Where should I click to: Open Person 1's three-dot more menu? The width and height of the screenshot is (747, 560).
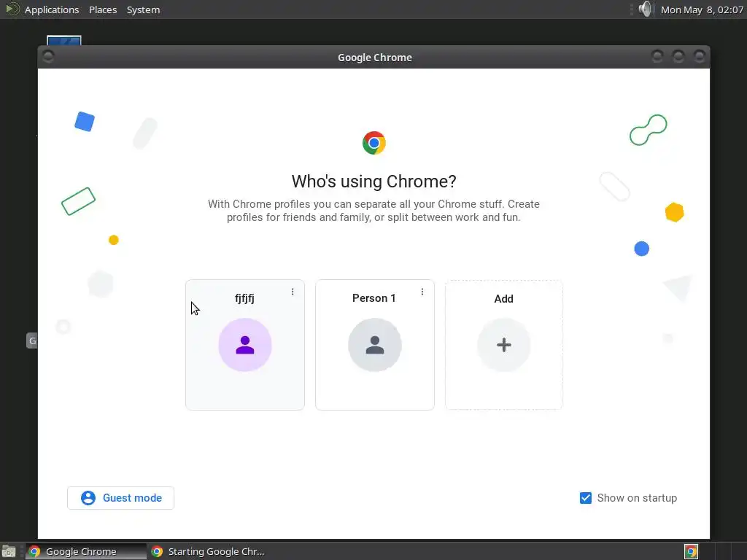[x=422, y=292]
